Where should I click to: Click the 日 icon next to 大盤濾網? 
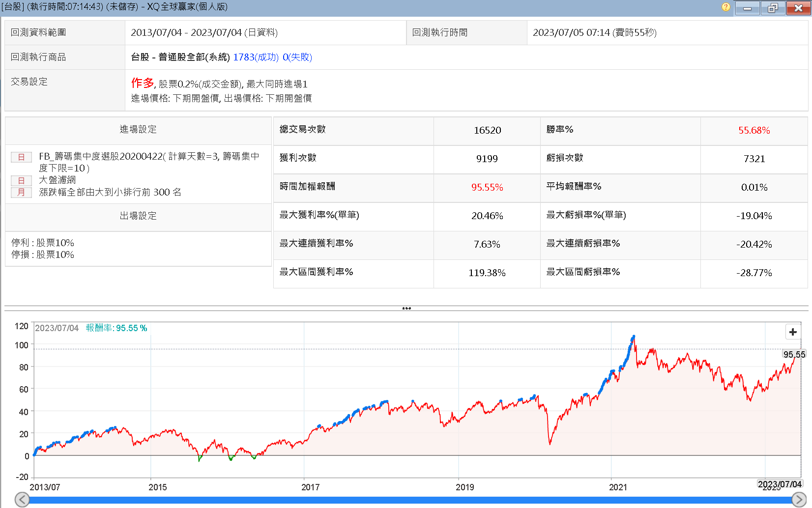(21, 180)
